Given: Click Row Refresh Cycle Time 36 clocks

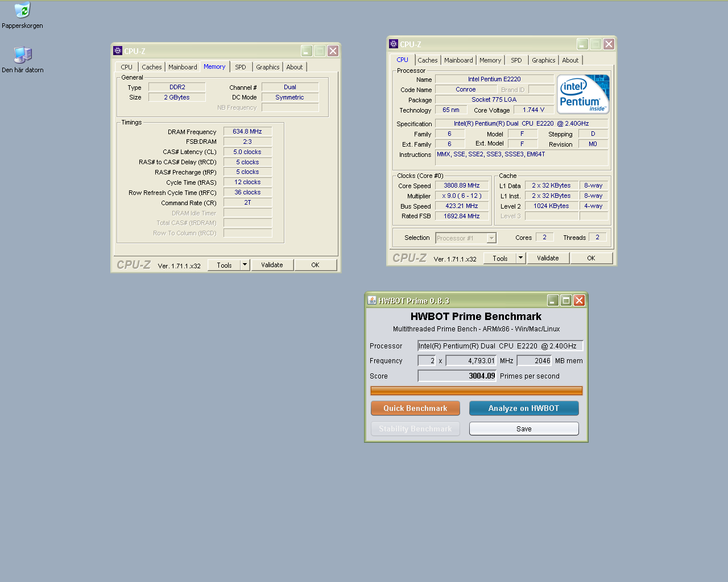Looking at the screenshot, I should (247, 192).
